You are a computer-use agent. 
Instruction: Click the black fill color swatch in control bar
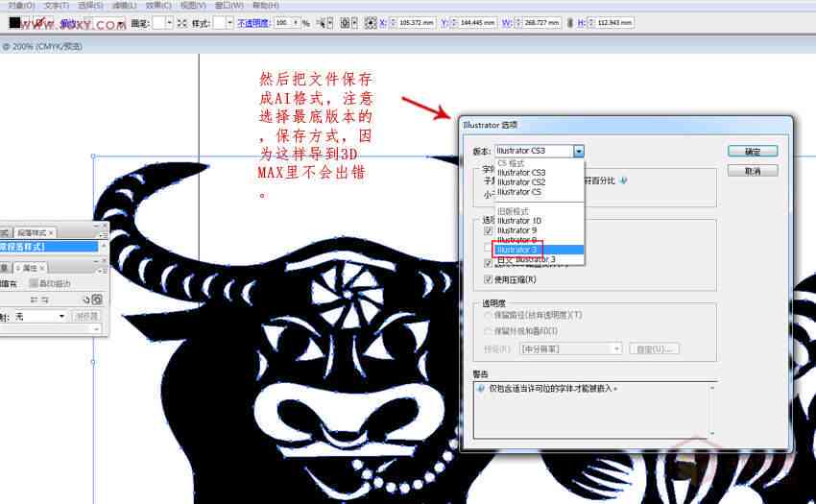coord(14,22)
